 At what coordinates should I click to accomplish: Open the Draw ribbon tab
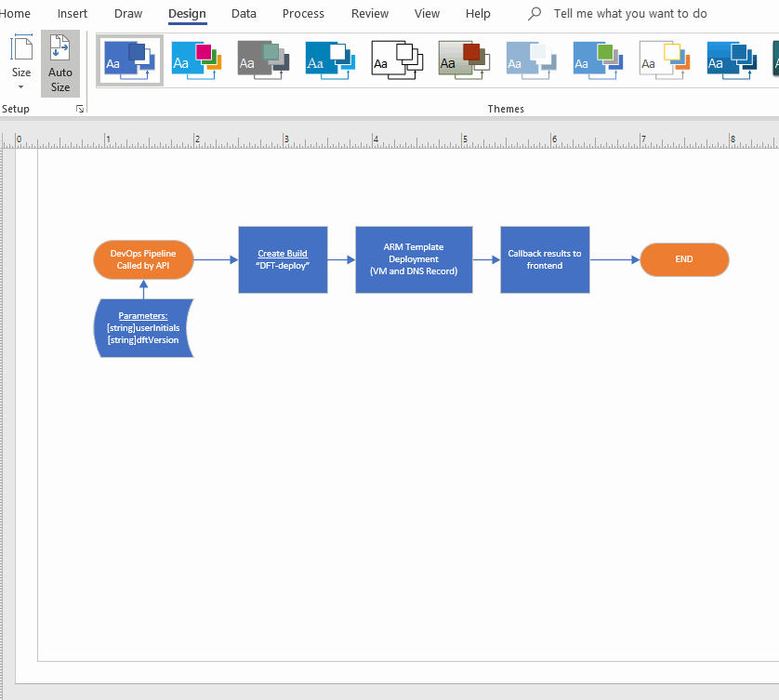tap(128, 14)
